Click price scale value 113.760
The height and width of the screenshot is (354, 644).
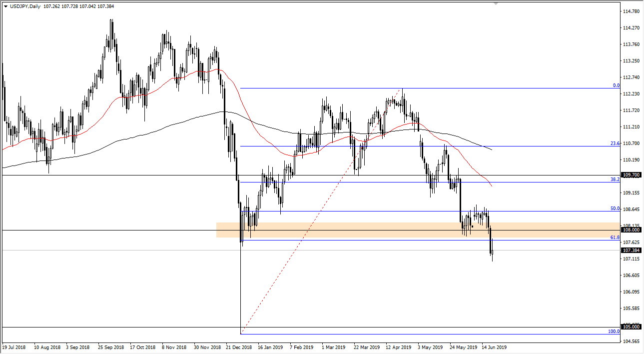coord(631,44)
